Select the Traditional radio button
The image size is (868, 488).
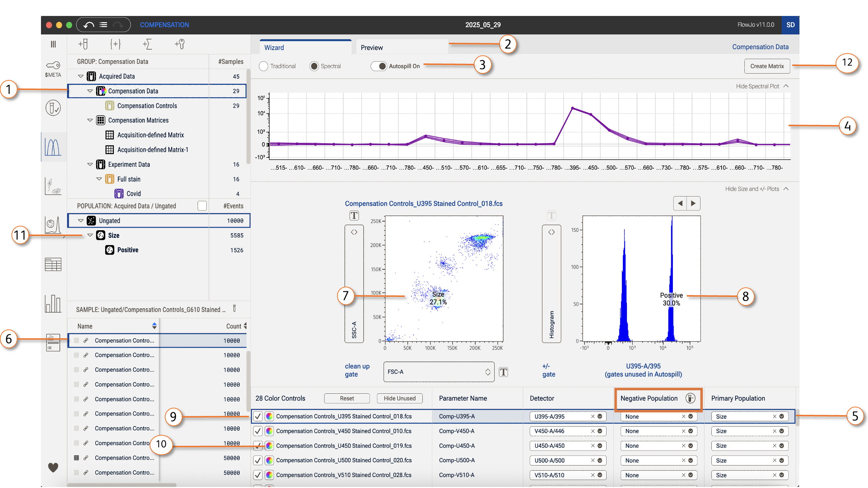[264, 66]
